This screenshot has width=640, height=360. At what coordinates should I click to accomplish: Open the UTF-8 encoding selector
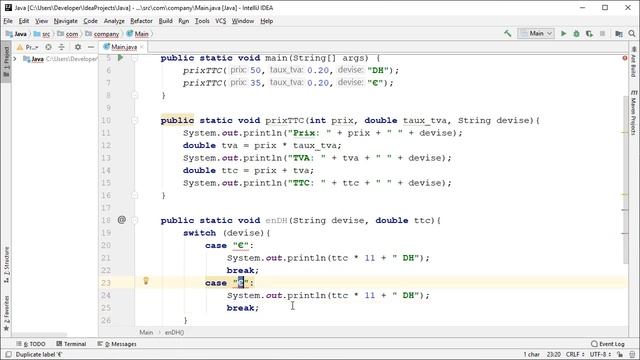coord(600,354)
